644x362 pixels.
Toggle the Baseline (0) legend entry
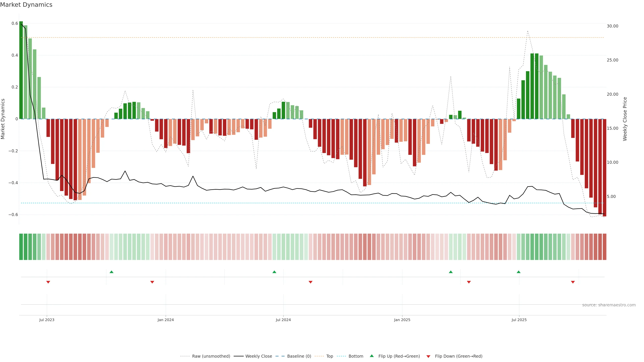point(299,356)
